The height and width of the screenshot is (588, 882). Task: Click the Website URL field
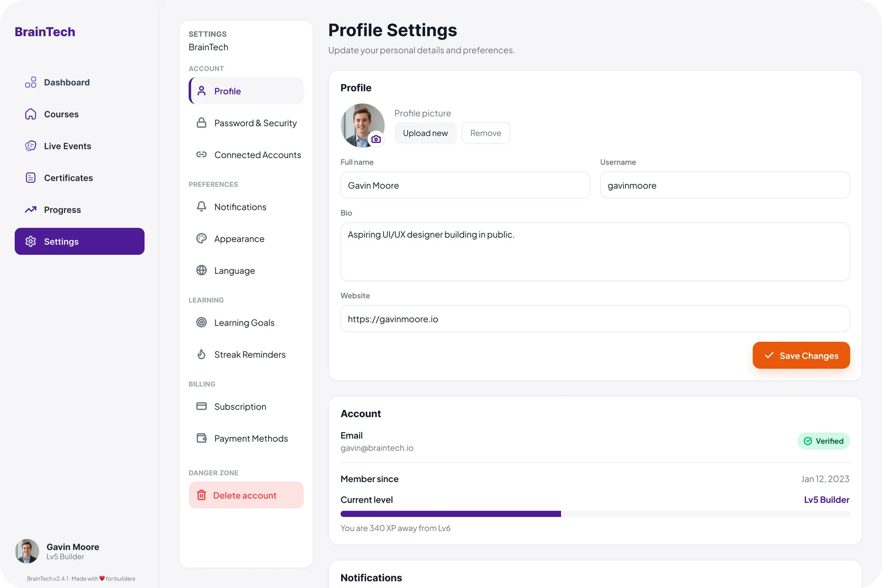point(595,319)
